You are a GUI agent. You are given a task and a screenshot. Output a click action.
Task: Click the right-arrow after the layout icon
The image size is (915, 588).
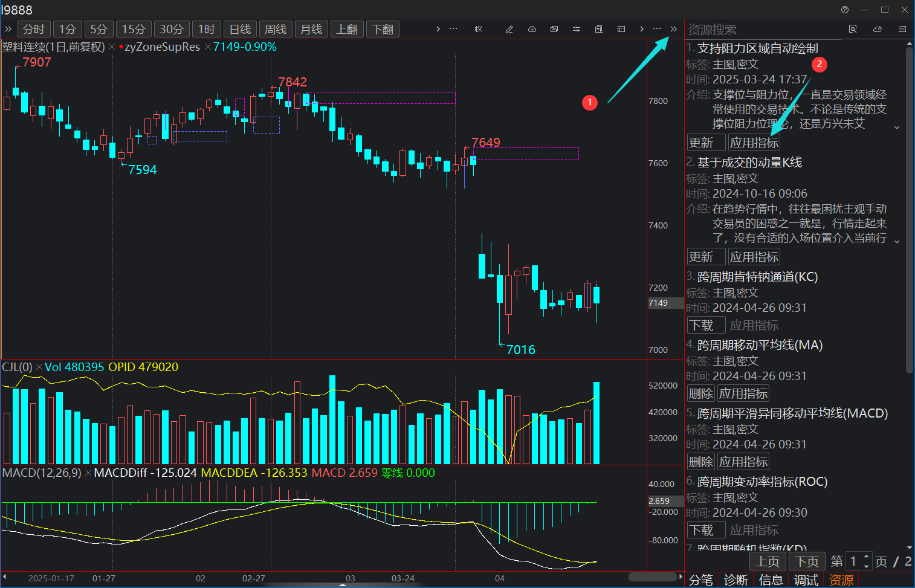[641, 29]
